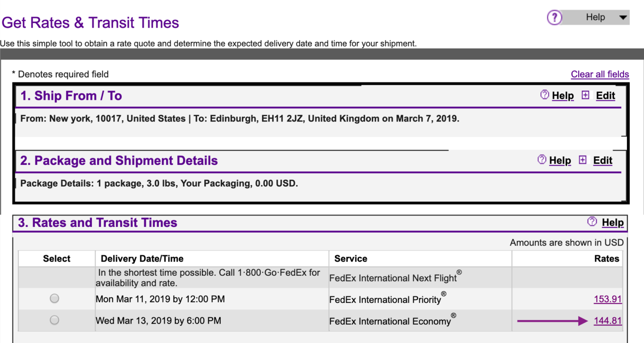Select the FedEx International Economy radio button
The height and width of the screenshot is (343, 644).
click(54, 320)
